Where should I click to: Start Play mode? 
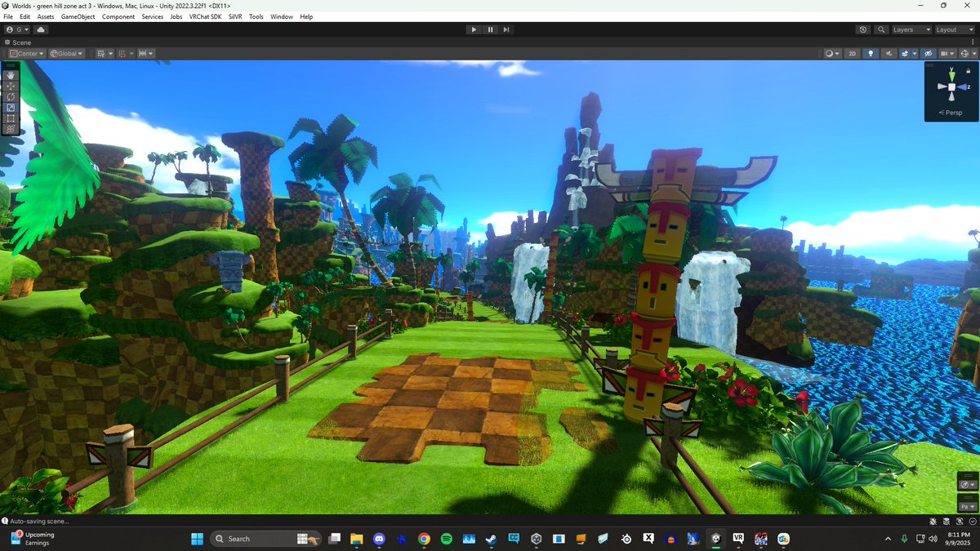474,29
